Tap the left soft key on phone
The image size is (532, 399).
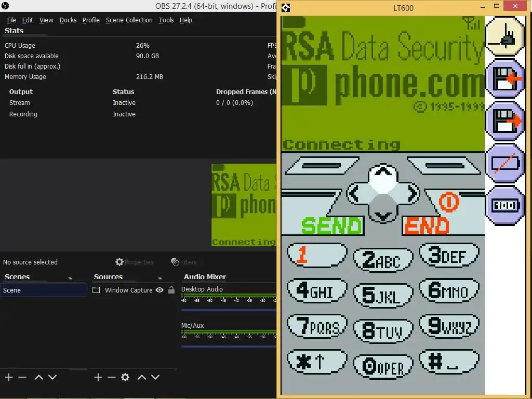322,166
